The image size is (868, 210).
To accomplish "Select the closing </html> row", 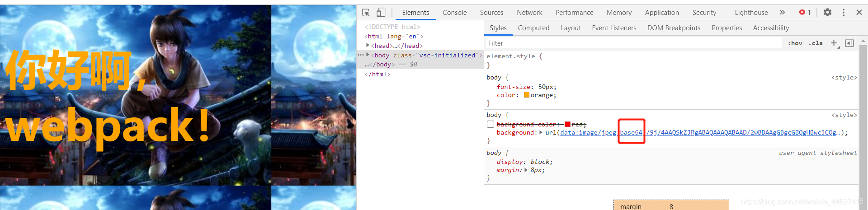I will coord(420,74).
